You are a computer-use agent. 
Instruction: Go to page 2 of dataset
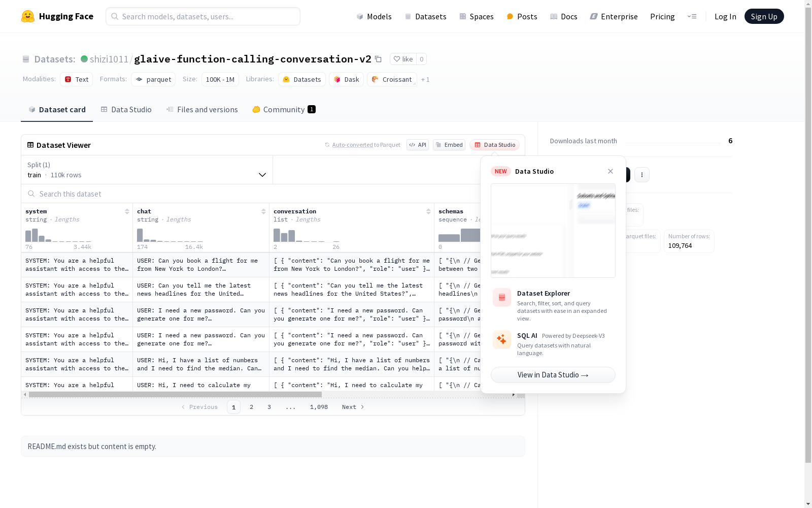tap(251, 407)
